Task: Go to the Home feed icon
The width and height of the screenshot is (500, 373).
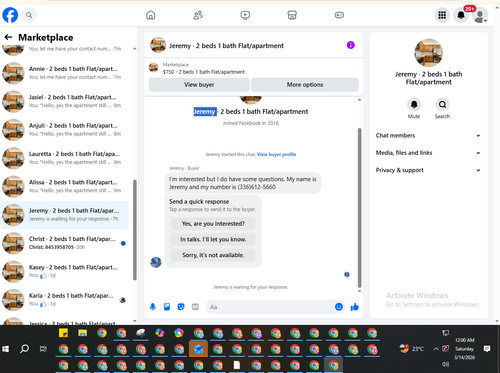Action: [151, 15]
